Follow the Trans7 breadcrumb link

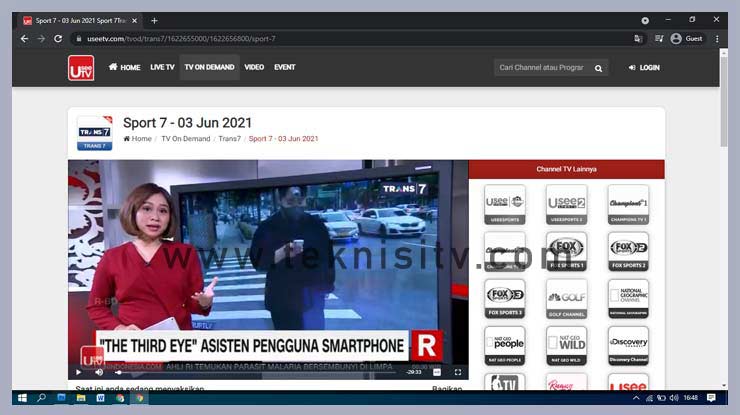pos(229,139)
